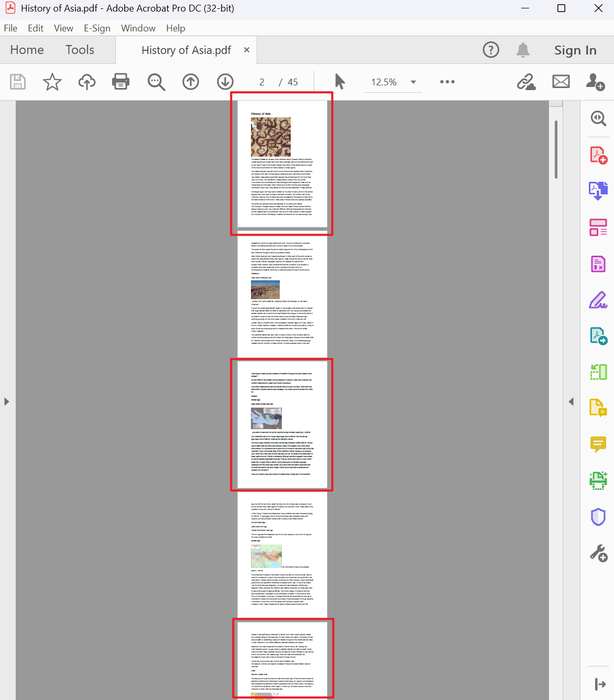Open Export PDF tool in right pane
614x700 pixels.
(x=598, y=336)
